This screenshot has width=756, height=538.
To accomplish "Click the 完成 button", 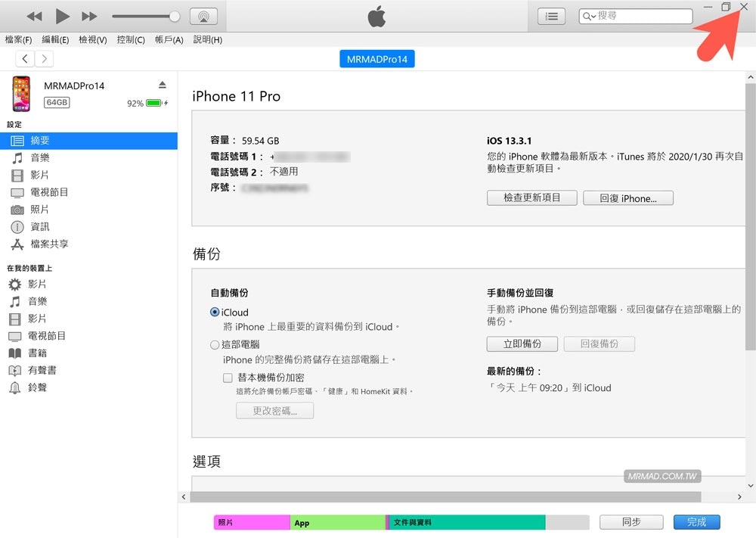I will pyautogui.click(x=697, y=522).
